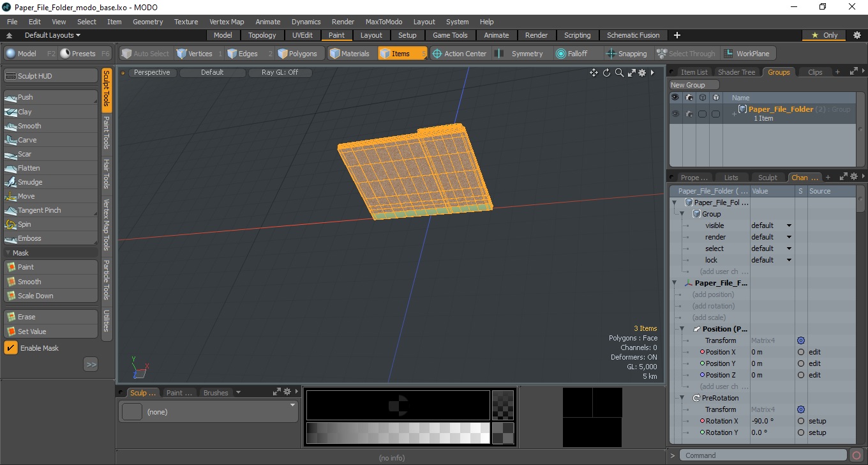Select the Emboss tool
Viewport: 868px width, 465px height.
click(50, 238)
